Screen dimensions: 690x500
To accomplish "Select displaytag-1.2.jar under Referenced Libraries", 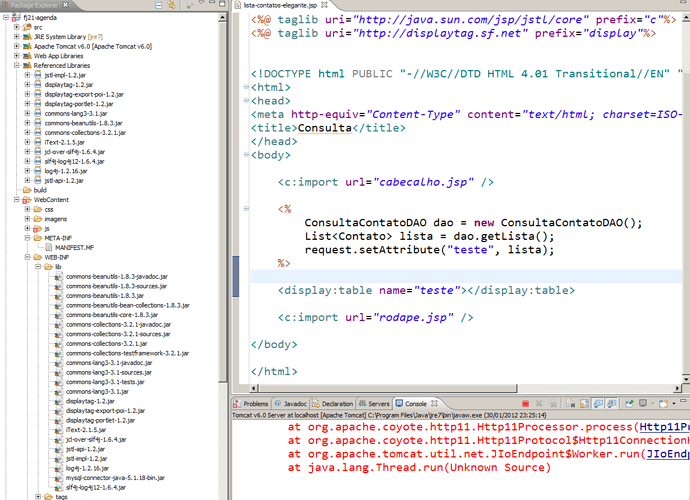I will click(x=69, y=85).
